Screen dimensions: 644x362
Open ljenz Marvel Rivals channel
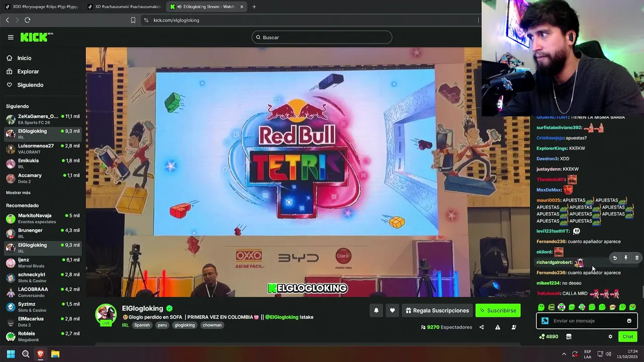point(42,262)
